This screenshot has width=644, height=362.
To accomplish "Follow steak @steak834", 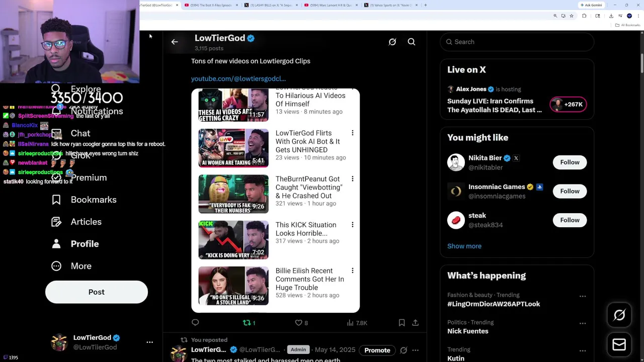I will (570, 220).
